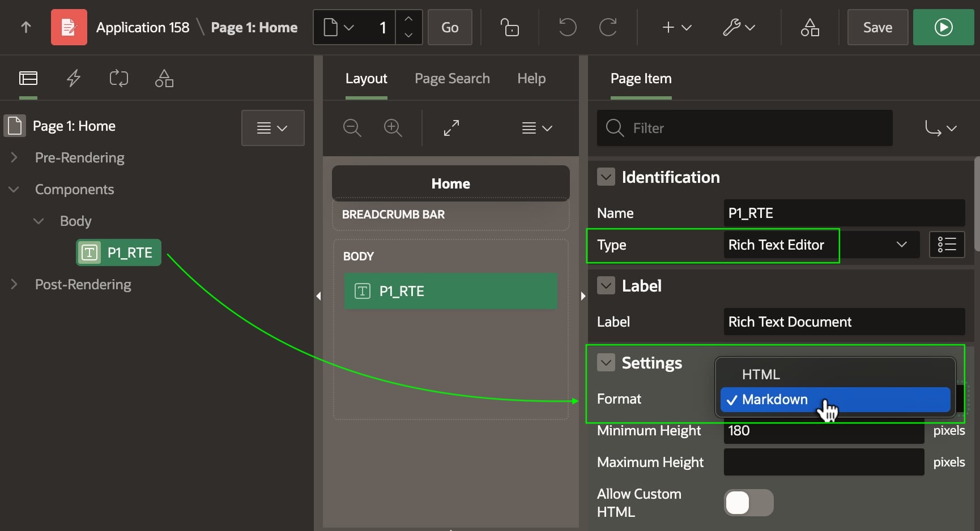Viewport: 980px width, 531px height.
Task: Zoom in on the layout
Action: tap(393, 128)
